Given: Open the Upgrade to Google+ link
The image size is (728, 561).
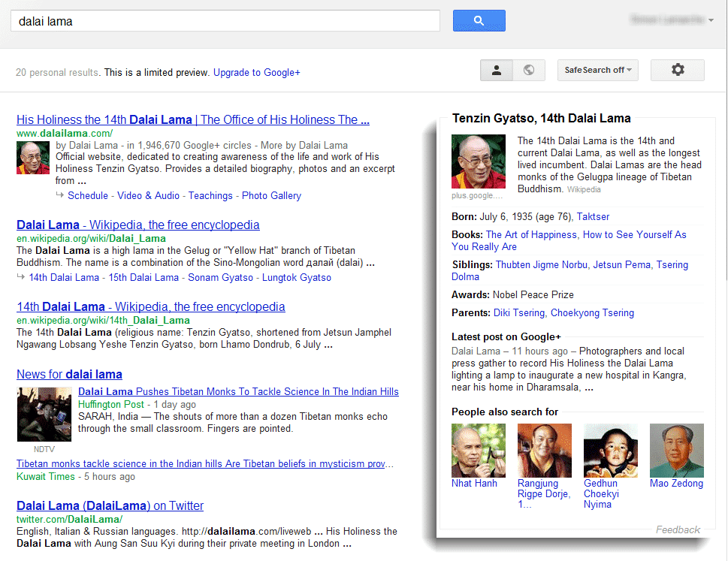Looking at the screenshot, I should (x=256, y=73).
